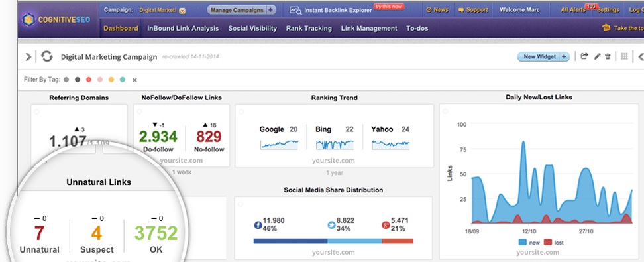
Task: Expand the left sidebar chevron
Action: click(28, 57)
